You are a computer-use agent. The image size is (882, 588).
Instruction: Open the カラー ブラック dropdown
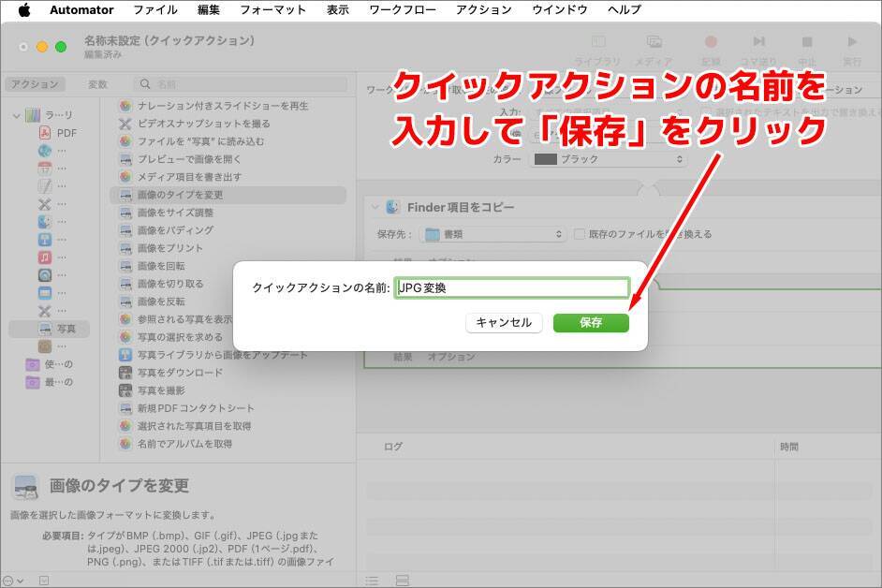pos(608,159)
